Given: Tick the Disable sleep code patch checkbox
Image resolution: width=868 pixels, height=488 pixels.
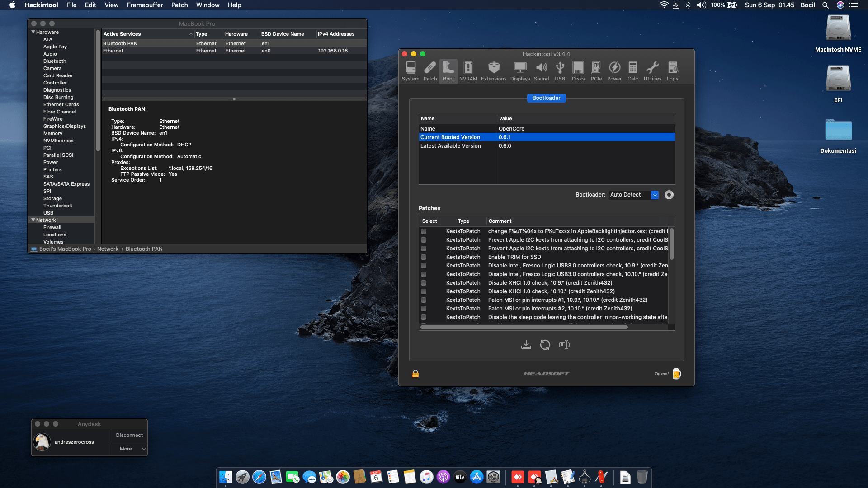Looking at the screenshot, I should pyautogui.click(x=424, y=317).
